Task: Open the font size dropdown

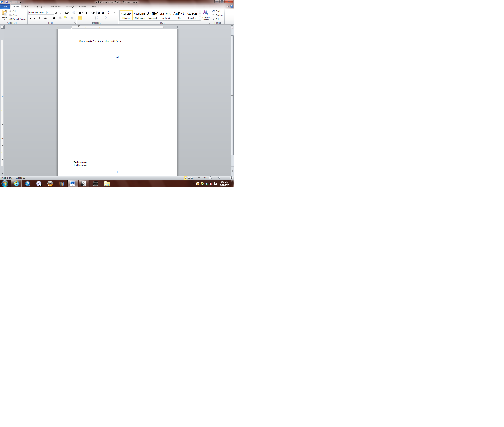Action: (x=53, y=13)
